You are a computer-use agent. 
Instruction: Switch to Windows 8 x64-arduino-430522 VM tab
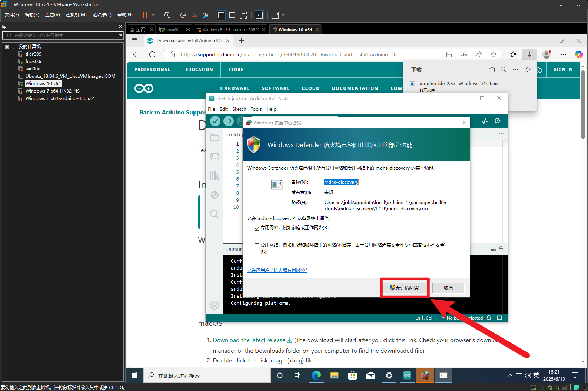point(231,30)
